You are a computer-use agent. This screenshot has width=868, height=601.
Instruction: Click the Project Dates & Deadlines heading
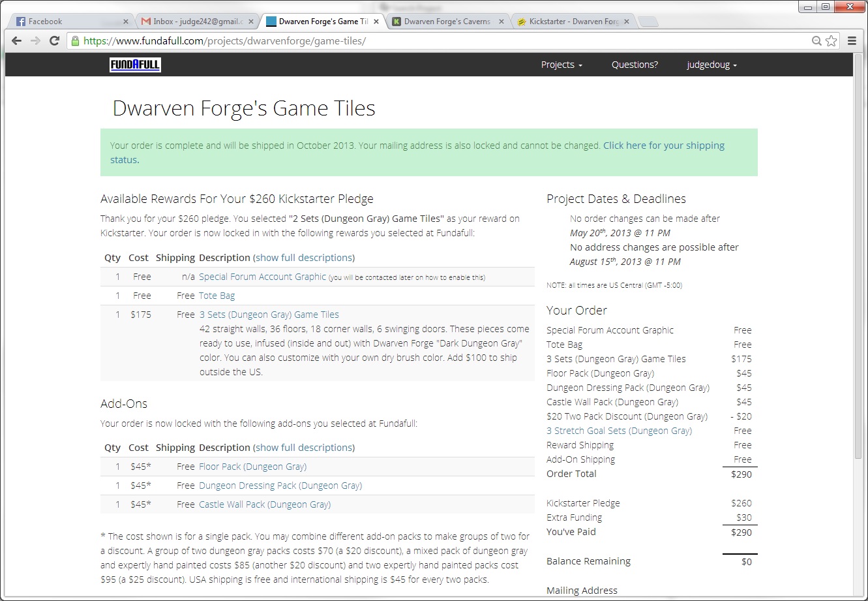pos(616,199)
